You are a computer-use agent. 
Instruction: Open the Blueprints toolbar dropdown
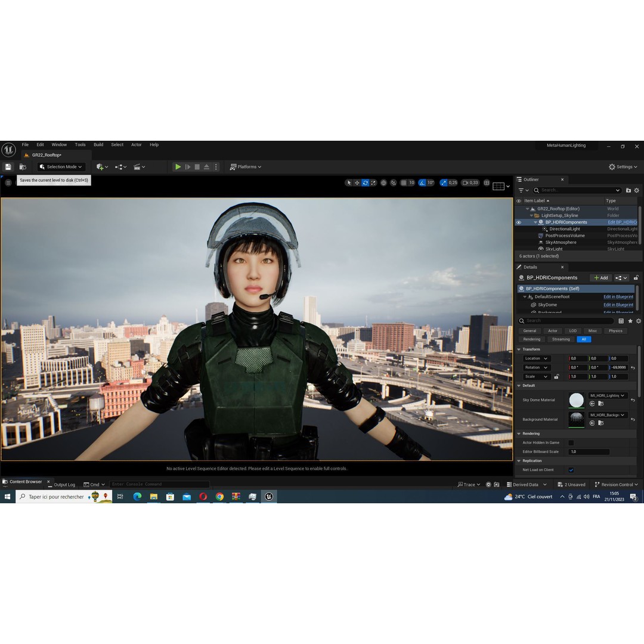click(x=120, y=167)
